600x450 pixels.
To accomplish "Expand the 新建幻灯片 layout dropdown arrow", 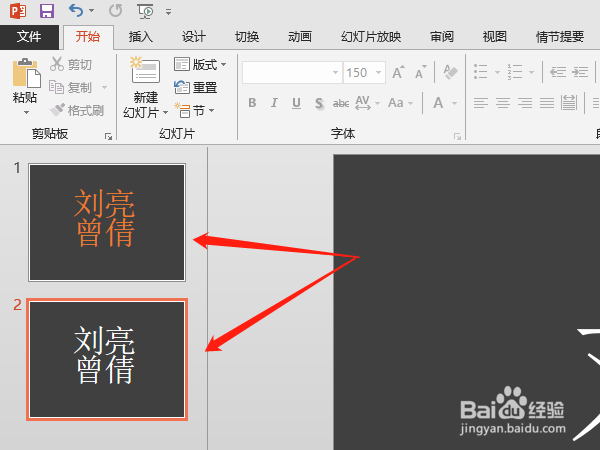I will (165, 112).
